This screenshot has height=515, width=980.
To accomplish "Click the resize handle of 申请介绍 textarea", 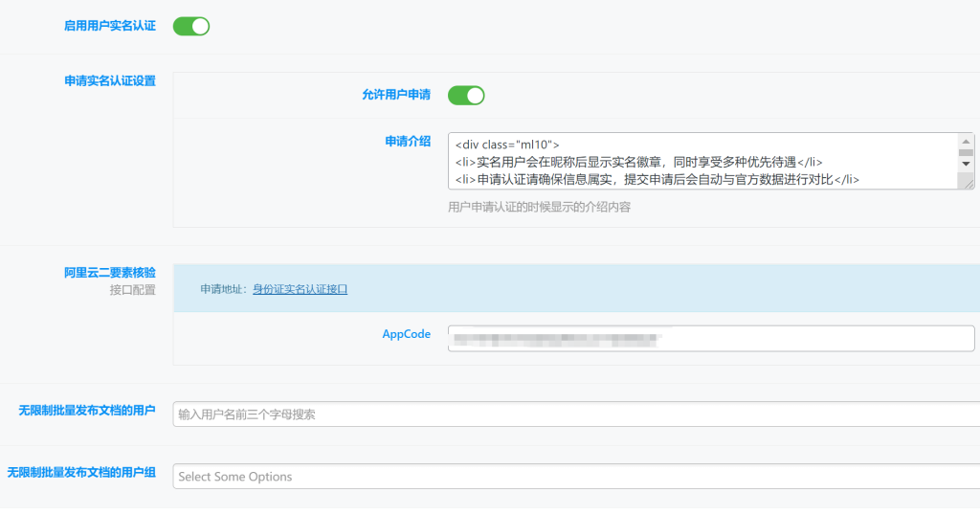I will click(968, 182).
